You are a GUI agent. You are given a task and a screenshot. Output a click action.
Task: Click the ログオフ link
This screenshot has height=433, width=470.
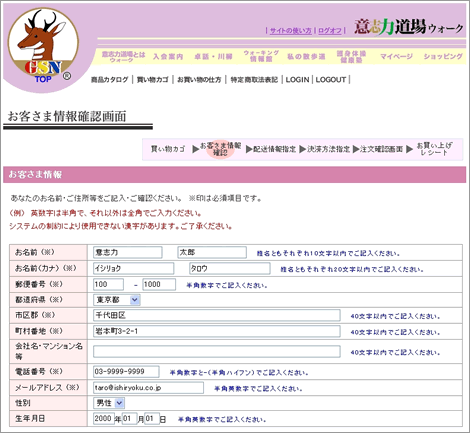pos(330,31)
